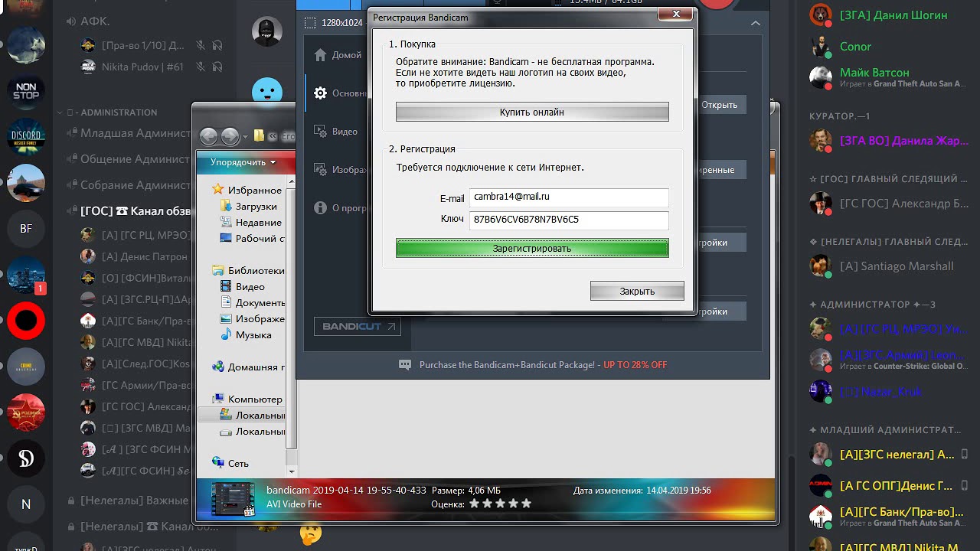980x551 pixels.
Task: Click the black-hooded user avatar in chat
Action: 266,31
